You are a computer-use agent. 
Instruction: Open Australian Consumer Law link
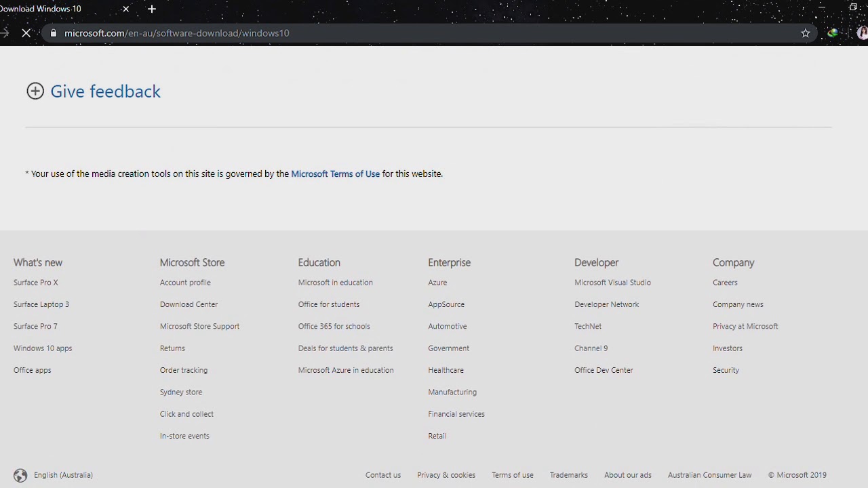click(710, 475)
